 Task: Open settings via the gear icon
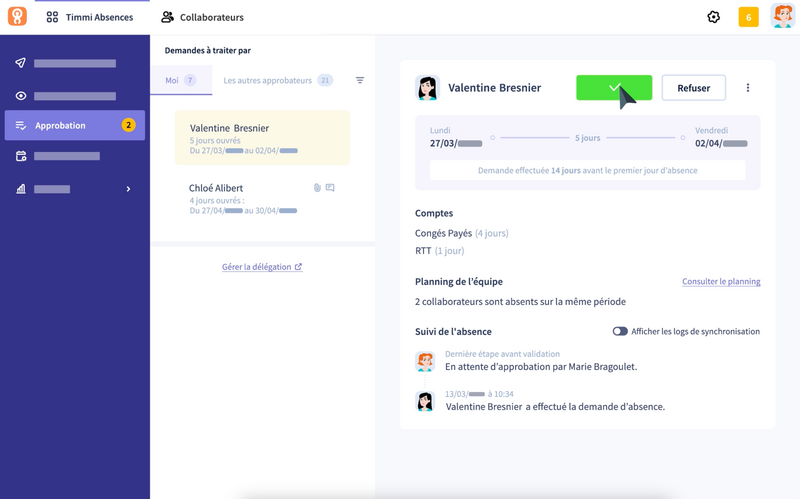click(x=713, y=17)
